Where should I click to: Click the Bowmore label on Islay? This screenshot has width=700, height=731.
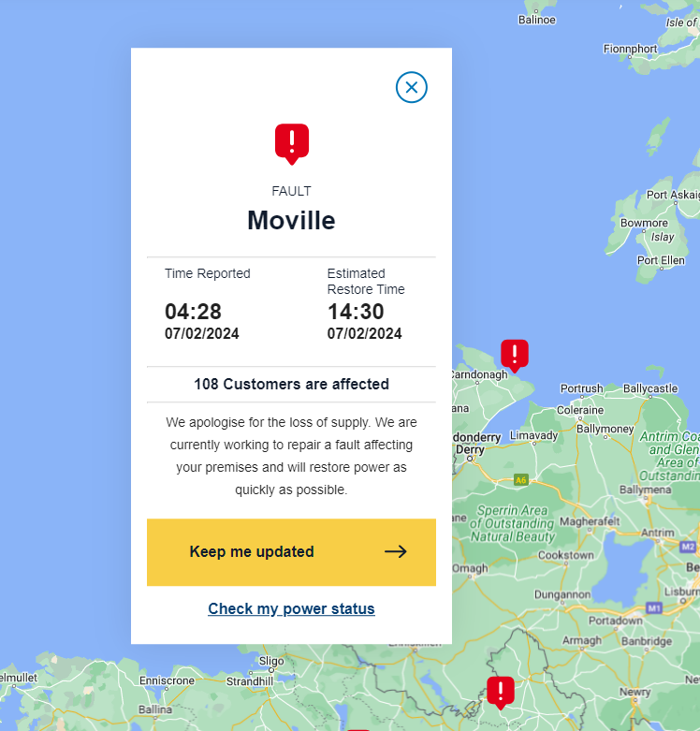pyautogui.click(x=645, y=224)
